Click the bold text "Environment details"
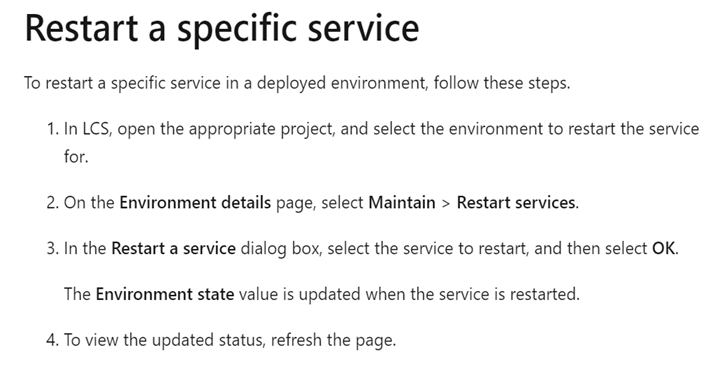Viewport: 725px width, 365px height. 195,203
